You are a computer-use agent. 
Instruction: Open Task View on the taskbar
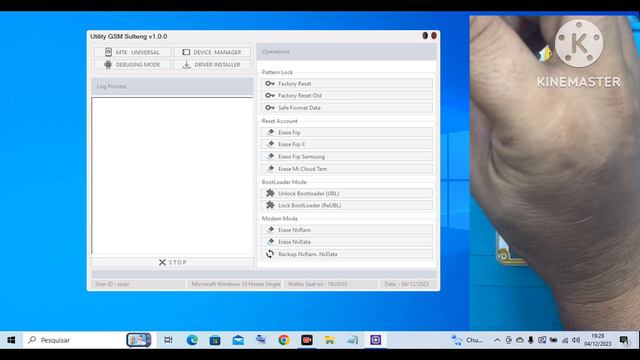point(168,340)
